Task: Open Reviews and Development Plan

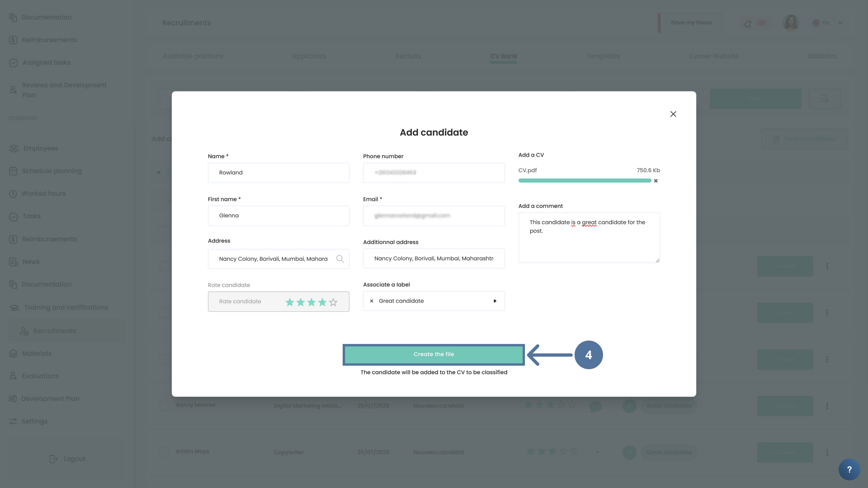Action: click(58, 90)
